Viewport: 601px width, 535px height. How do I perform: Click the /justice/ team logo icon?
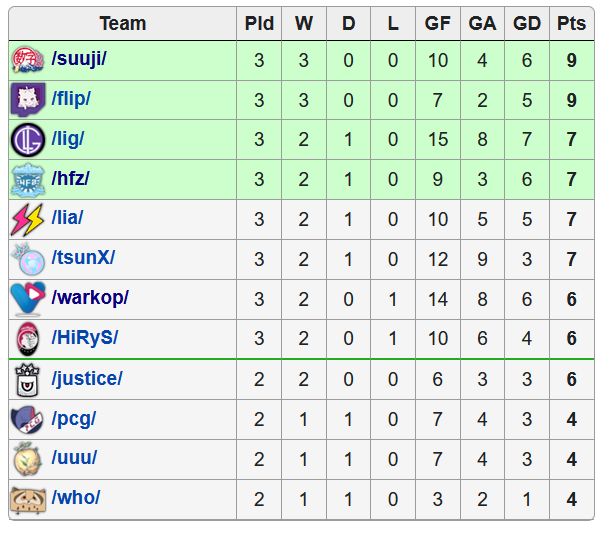point(27,379)
